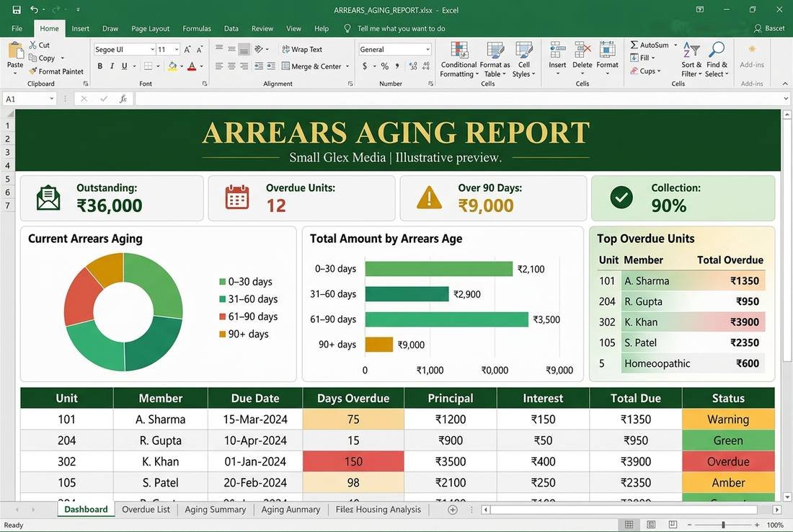This screenshot has height=532, width=793.
Task: Toggle Center horizontal alignment
Action: [231, 66]
